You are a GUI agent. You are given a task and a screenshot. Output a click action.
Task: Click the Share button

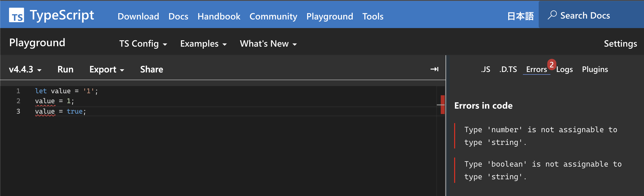151,69
